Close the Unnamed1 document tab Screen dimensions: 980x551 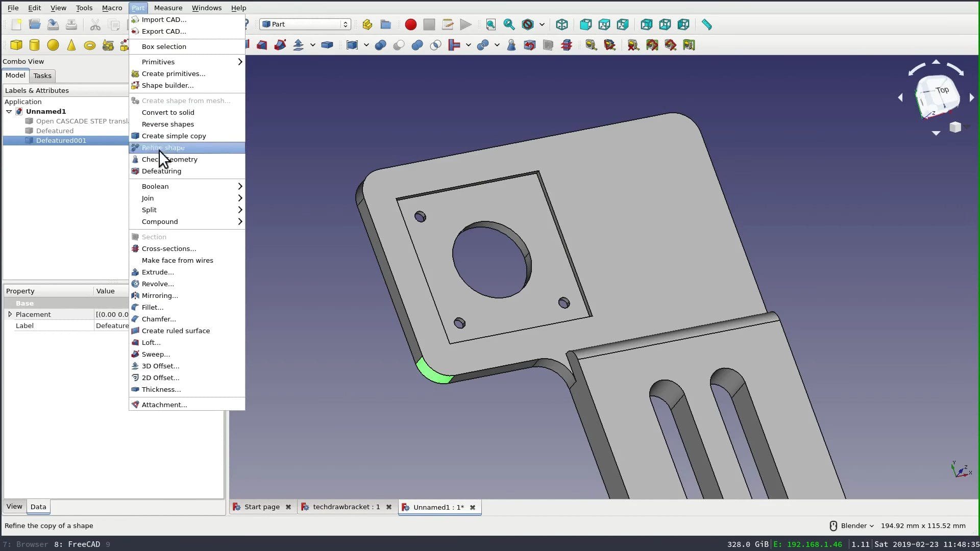[x=473, y=507]
